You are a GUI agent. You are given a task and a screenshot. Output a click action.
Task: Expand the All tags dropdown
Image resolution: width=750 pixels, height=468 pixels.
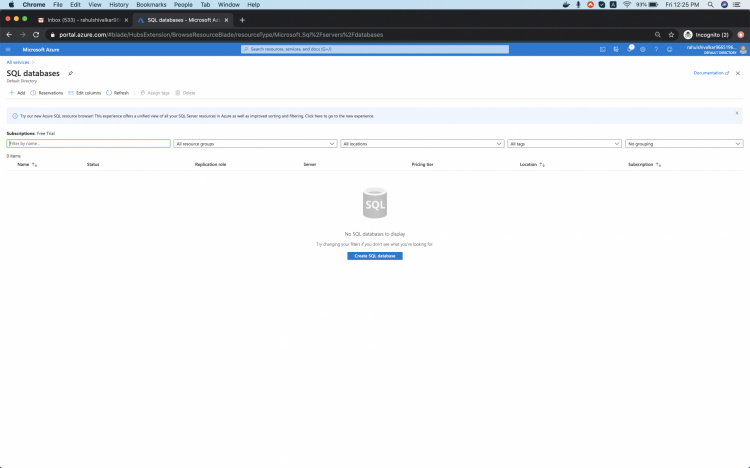tap(564, 144)
